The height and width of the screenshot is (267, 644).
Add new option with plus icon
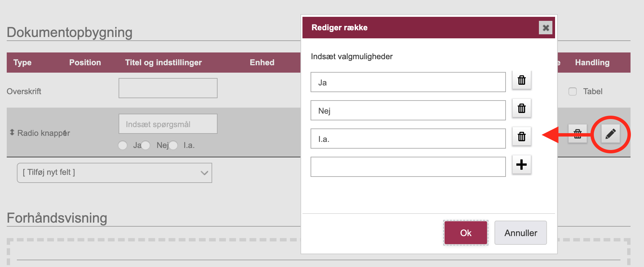(x=521, y=165)
